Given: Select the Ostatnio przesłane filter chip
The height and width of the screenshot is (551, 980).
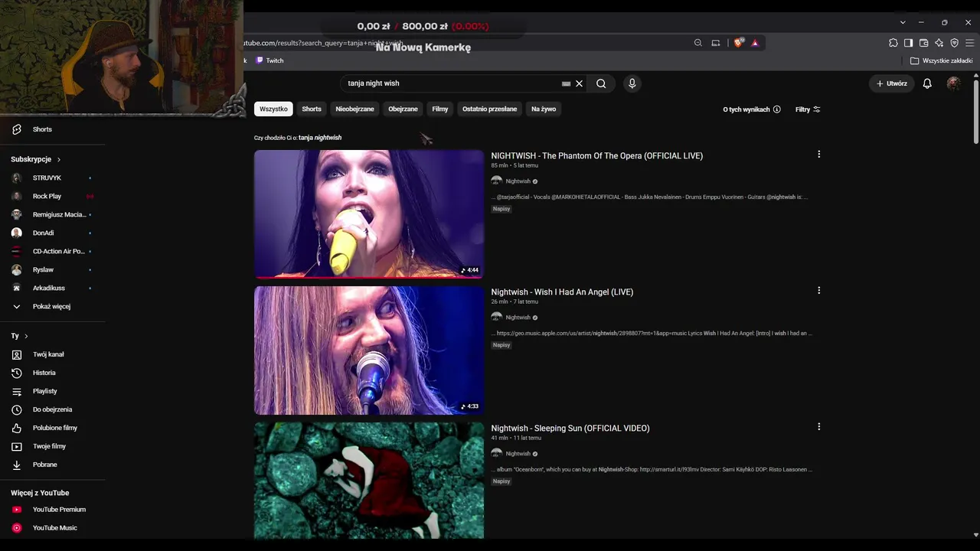Looking at the screenshot, I should [489, 109].
